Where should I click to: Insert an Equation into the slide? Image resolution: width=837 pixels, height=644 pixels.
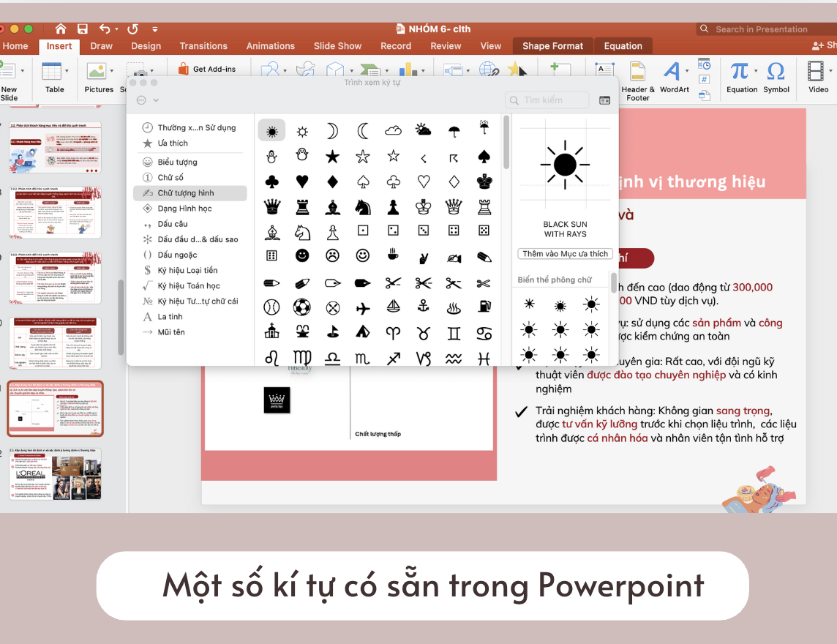(741, 79)
